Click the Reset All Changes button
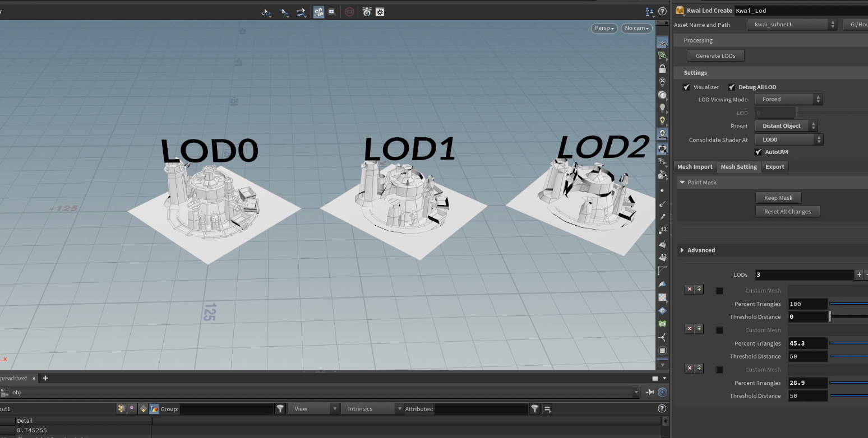This screenshot has height=438, width=868. (x=787, y=211)
